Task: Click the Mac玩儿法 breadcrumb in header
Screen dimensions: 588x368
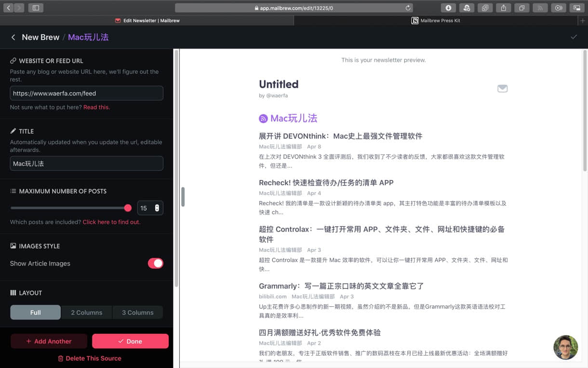Action: (88, 37)
